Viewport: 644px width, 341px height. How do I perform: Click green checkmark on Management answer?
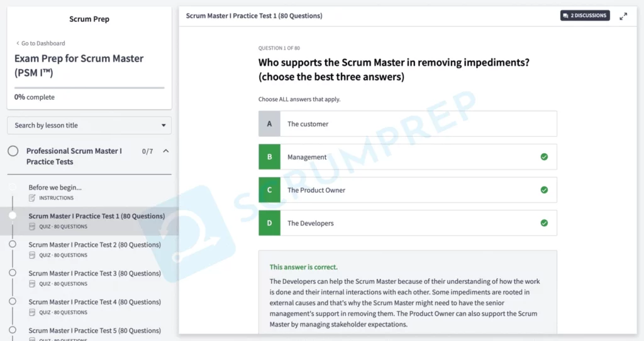[544, 157]
